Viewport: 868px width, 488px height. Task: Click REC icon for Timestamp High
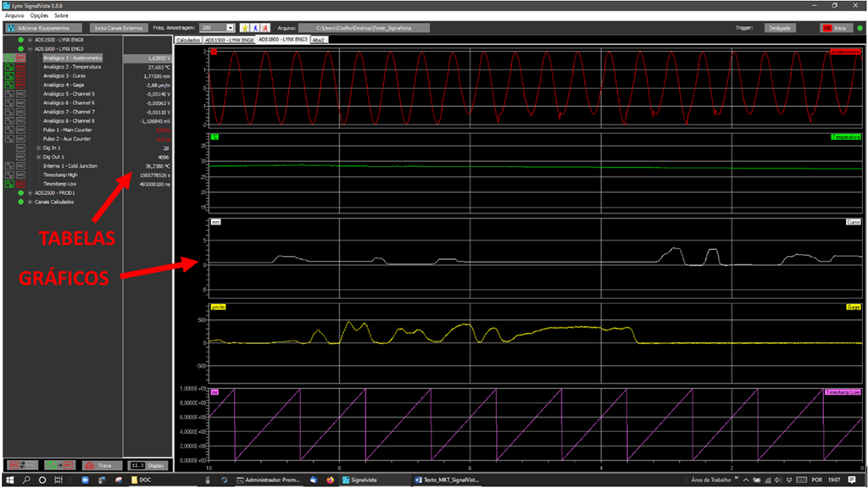[x=20, y=175]
